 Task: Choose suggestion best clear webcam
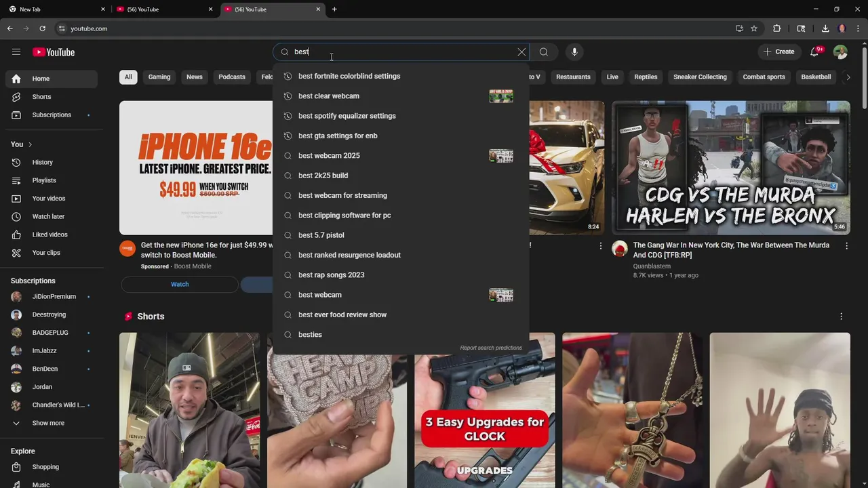(x=401, y=96)
